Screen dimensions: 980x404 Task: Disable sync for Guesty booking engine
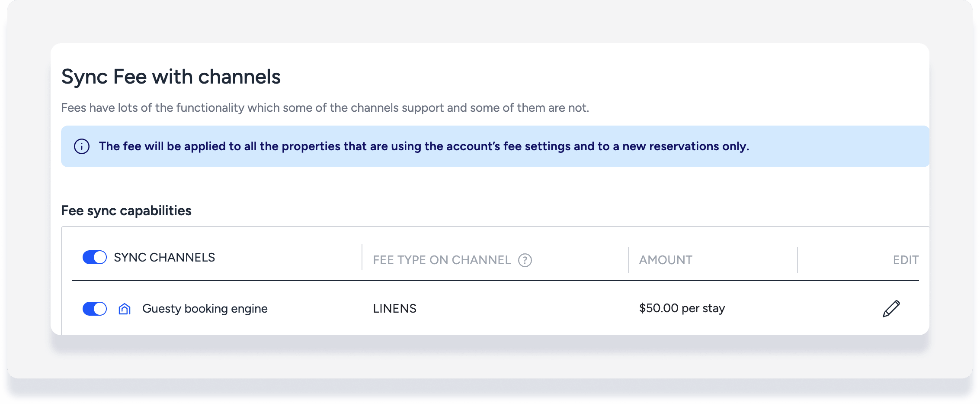(95, 309)
